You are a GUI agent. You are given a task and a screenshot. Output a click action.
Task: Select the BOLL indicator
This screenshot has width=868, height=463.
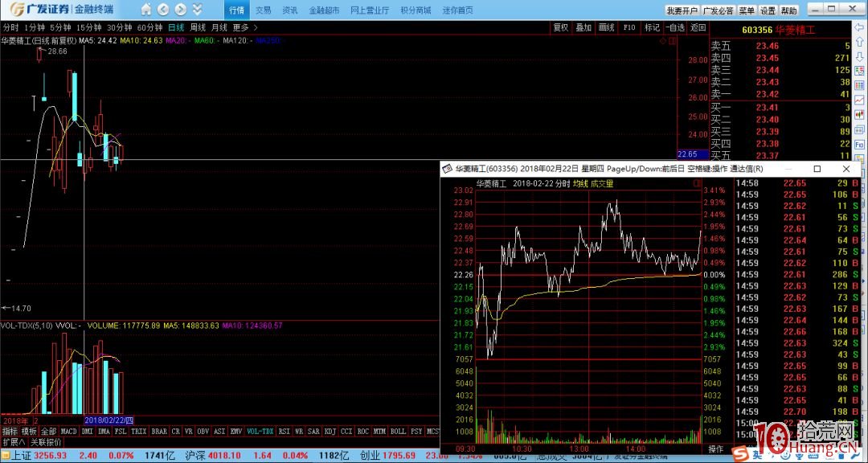[398, 431]
